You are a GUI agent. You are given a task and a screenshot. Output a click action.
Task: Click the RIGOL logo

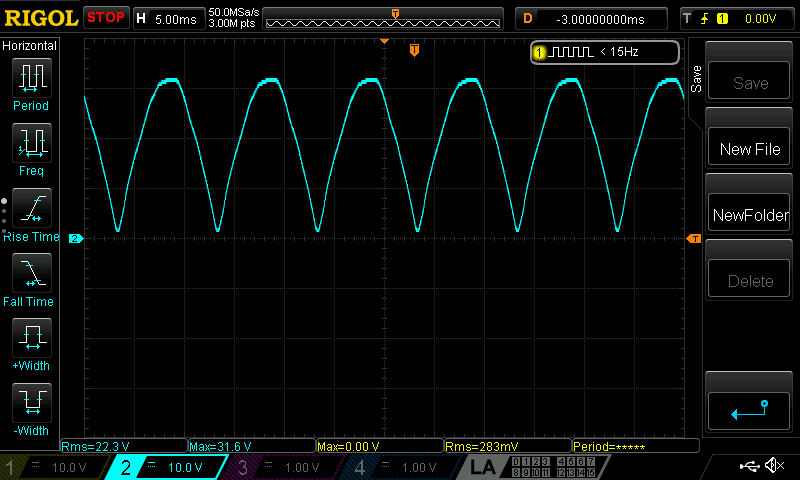(41, 18)
